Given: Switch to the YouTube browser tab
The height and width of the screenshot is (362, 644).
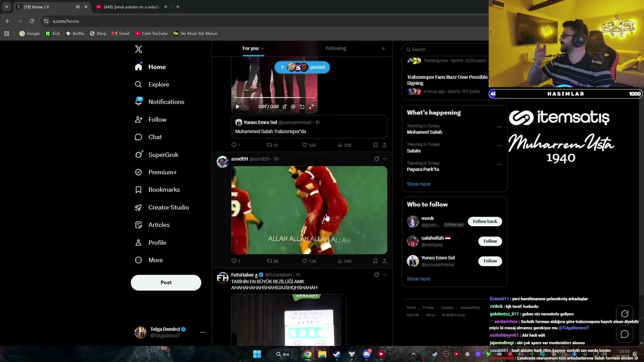Looking at the screenshot, I should pyautogui.click(x=132, y=7).
